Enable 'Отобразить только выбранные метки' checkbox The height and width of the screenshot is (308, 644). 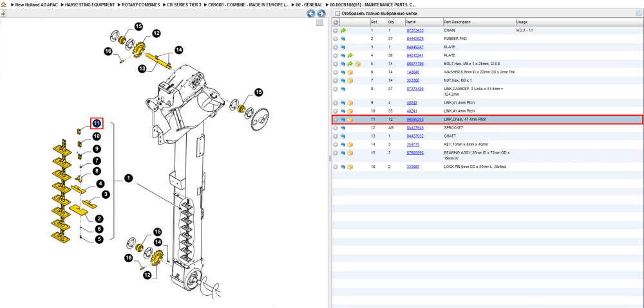click(x=337, y=14)
